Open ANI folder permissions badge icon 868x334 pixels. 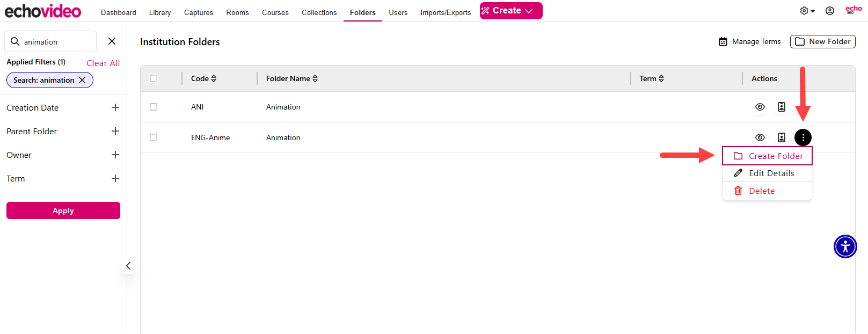tap(782, 107)
